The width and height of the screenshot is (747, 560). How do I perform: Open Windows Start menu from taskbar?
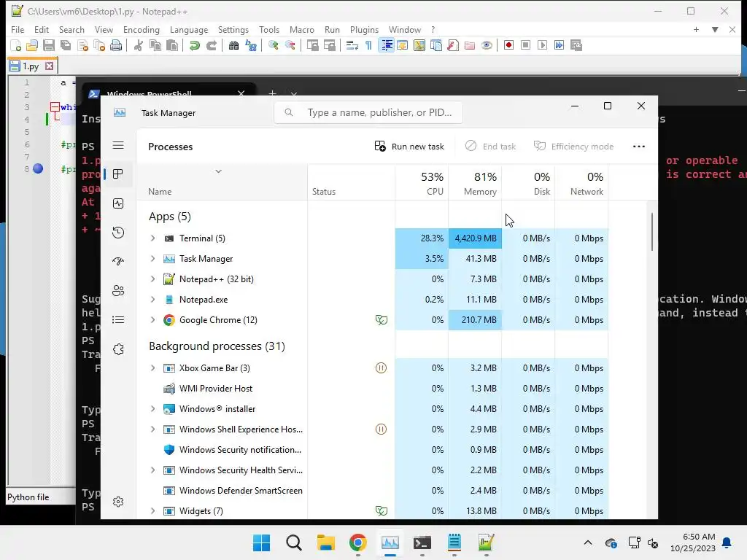tap(262, 542)
